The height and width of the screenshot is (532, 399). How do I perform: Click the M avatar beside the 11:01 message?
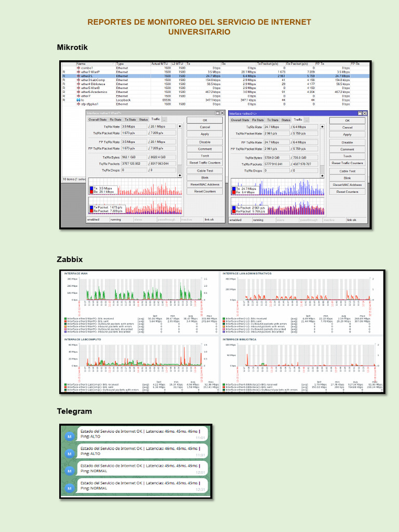point(70,436)
